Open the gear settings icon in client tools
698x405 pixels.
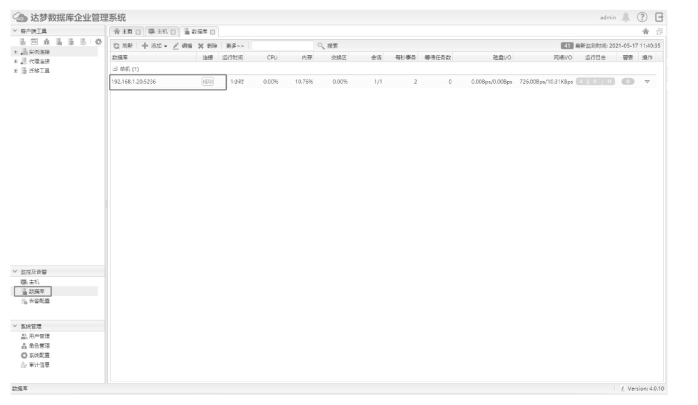(98, 41)
